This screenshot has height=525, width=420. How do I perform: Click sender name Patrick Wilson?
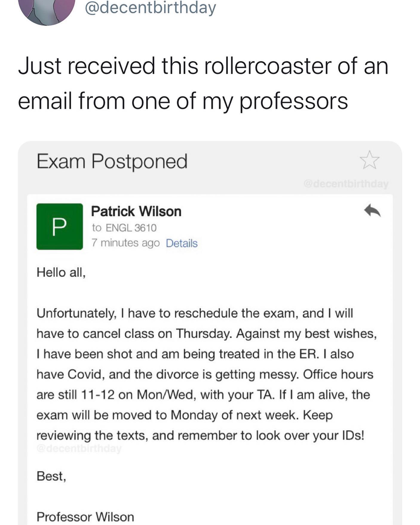(x=136, y=211)
